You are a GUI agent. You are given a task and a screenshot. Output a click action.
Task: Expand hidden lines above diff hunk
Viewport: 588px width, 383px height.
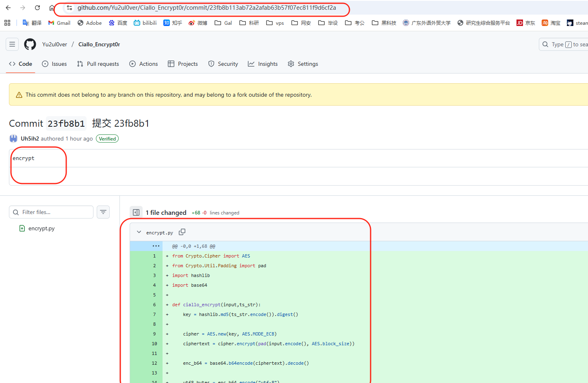pos(156,246)
